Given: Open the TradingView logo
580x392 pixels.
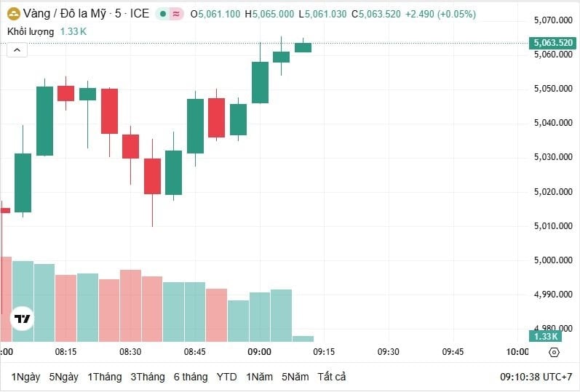Looking at the screenshot, I should [22, 319].
